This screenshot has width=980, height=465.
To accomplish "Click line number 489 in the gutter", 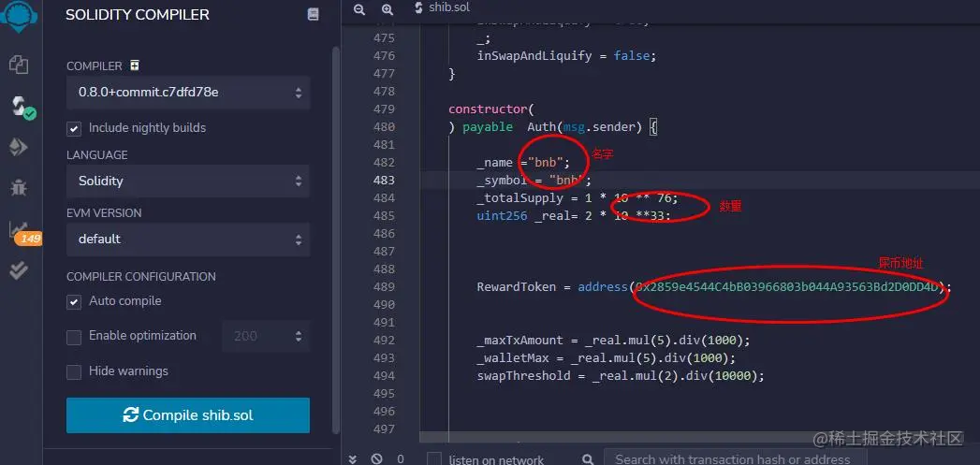I will click(385, 287).
